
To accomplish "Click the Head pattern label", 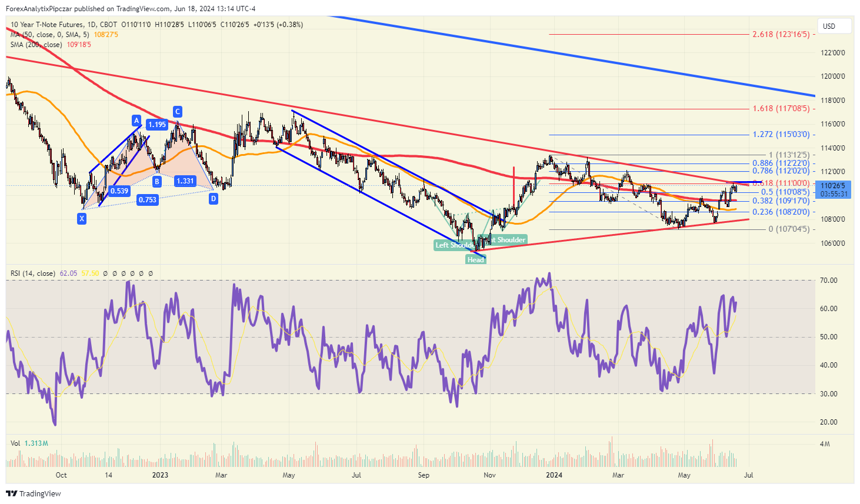I will pos(476,259).
